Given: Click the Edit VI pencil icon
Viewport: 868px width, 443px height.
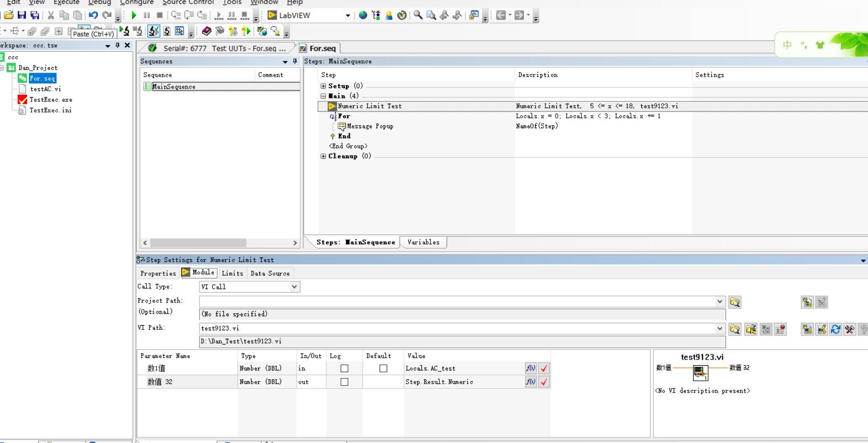Looking at the screenshot, I should click(822, 329).
